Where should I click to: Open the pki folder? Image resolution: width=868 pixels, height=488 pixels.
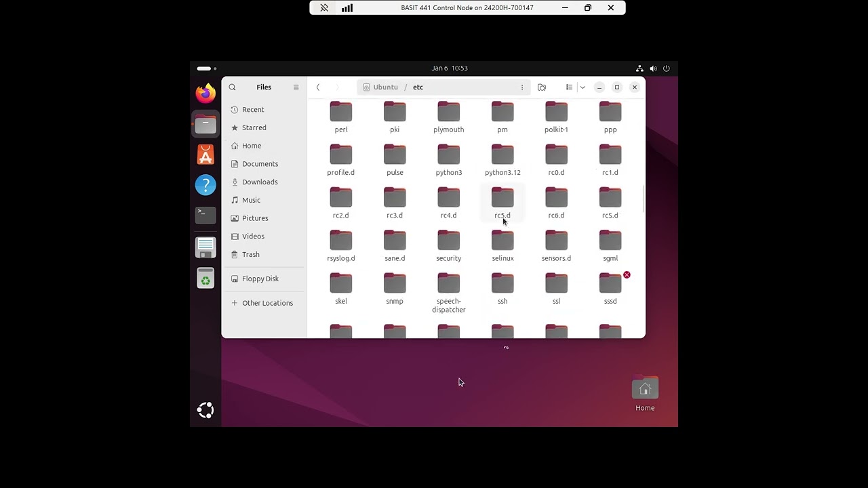click(395, 117)
